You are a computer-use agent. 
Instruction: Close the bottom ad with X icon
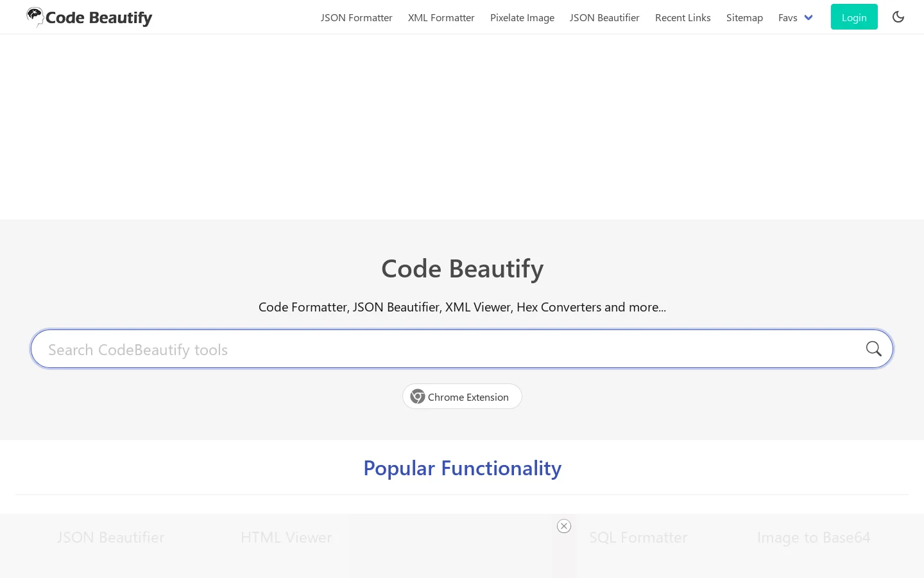click(564, 526)
